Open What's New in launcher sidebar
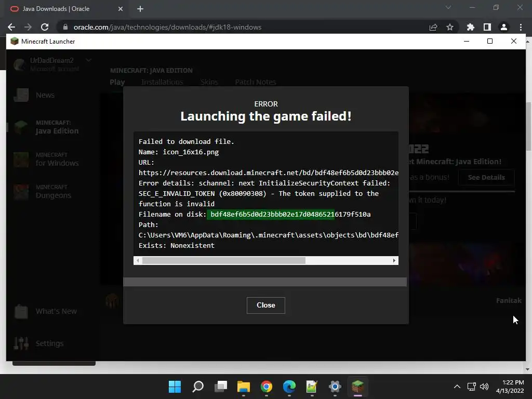Image resolution: width=532 pixels, height=399 pixels. [46, 311]
